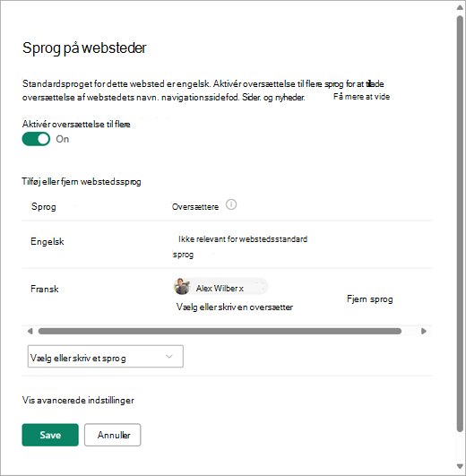Click the Oversættere info icon
The height and width of the screenshot is (476, 466).
coord(231,204)
